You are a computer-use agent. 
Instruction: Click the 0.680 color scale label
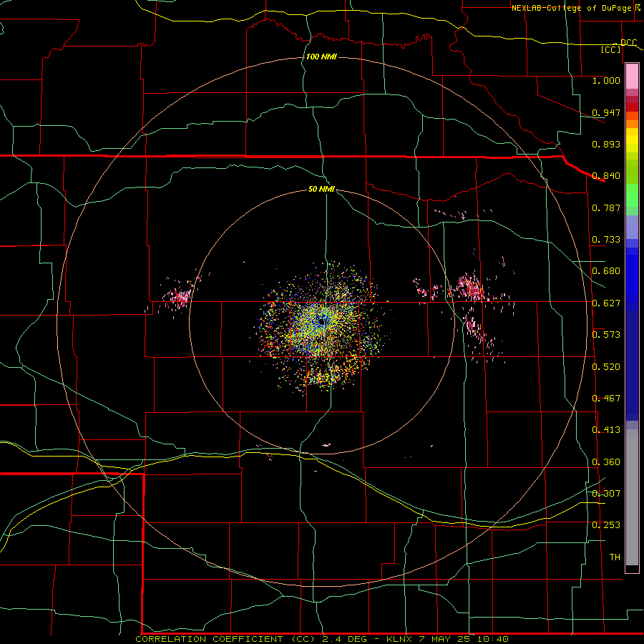pyautogui.click(x=606, y=271)
